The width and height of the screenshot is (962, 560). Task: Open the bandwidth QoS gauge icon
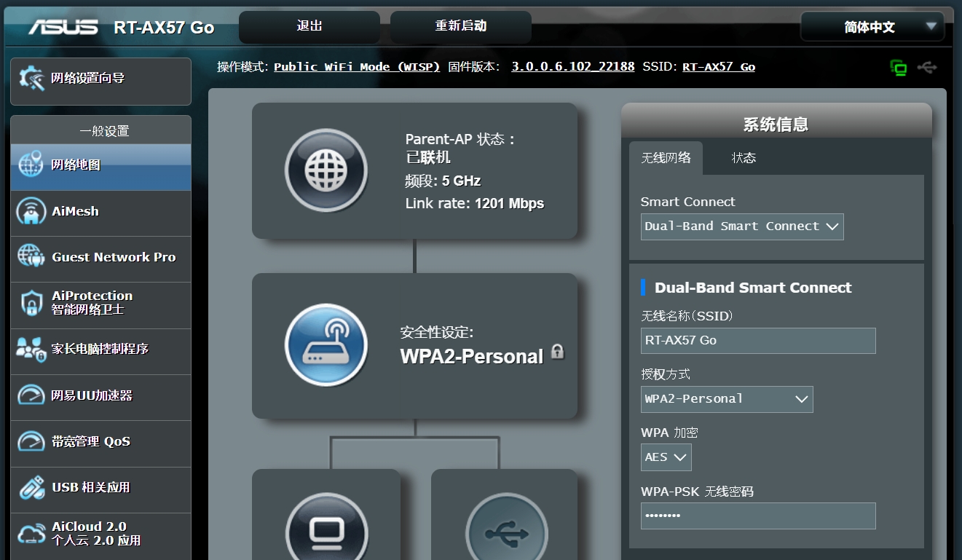(x=31, y=441)
